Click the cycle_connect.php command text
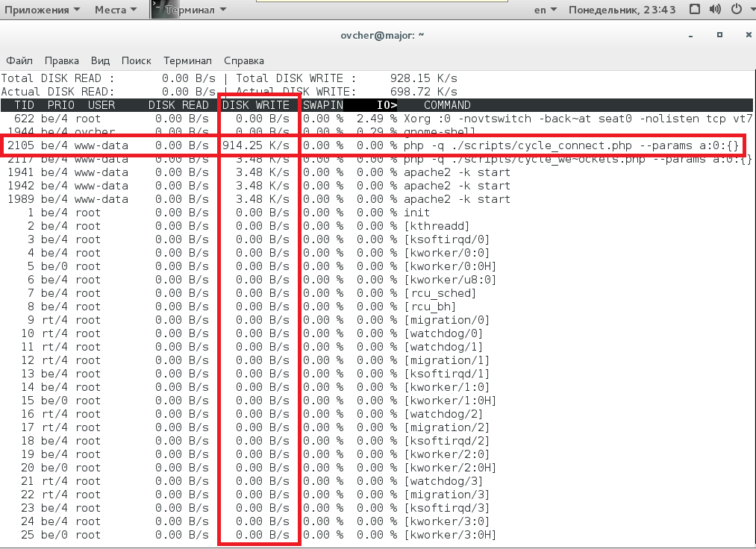The width and height of the screenshot is (756, 549). pyautogui.click(x=572, y=145)
